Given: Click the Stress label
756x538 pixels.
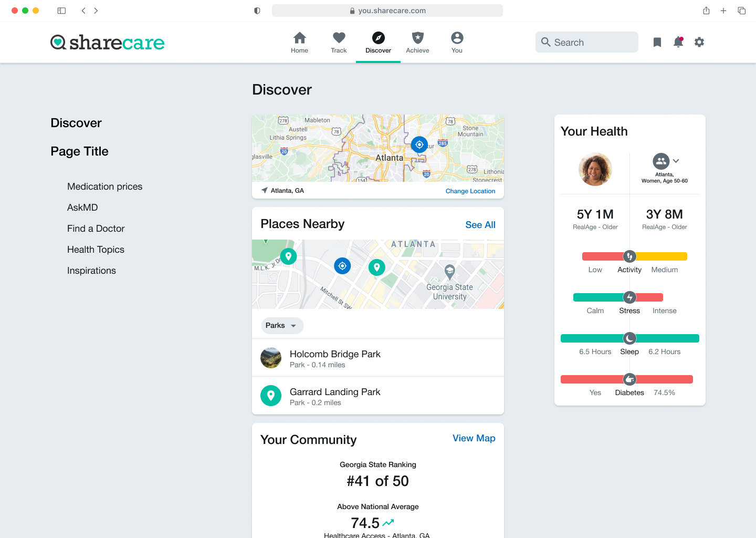Looking at the screenshot, I should coord(629,311).
